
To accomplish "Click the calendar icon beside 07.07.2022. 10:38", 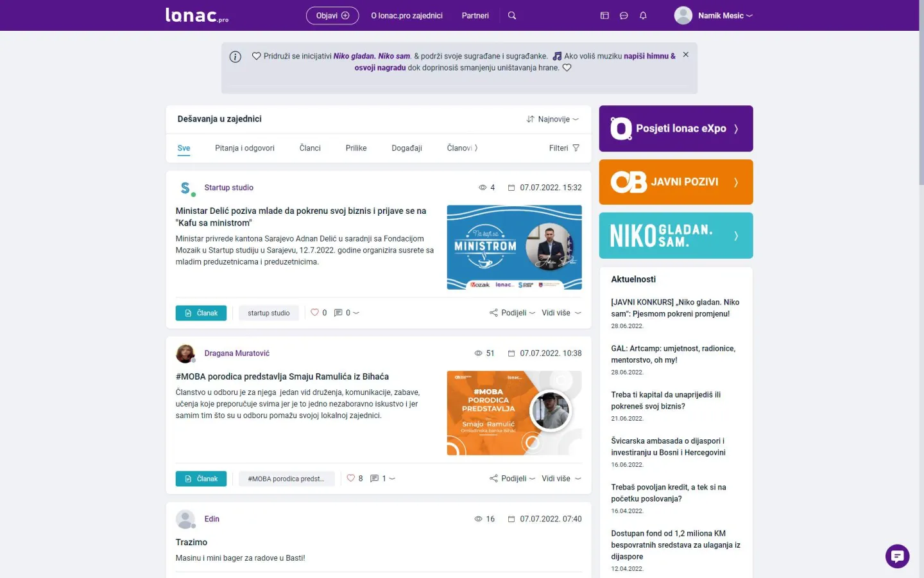I will pyautogui.click(x=511, y=353).
